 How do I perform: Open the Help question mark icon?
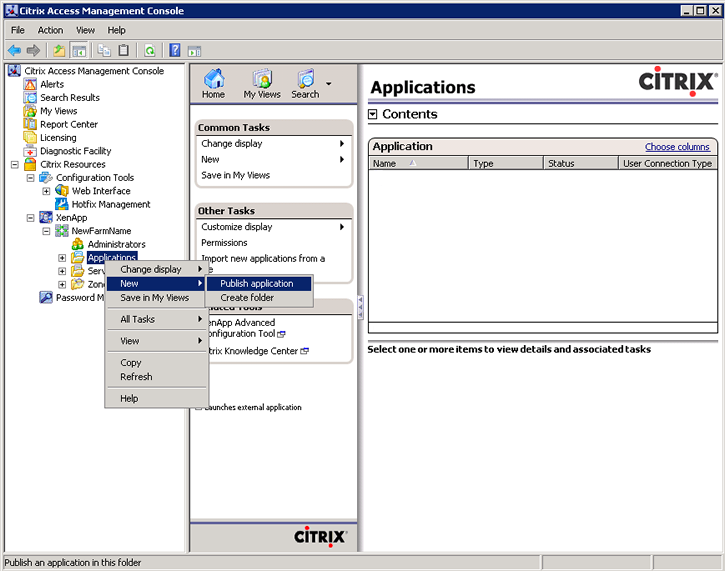[x=175, y=50]
